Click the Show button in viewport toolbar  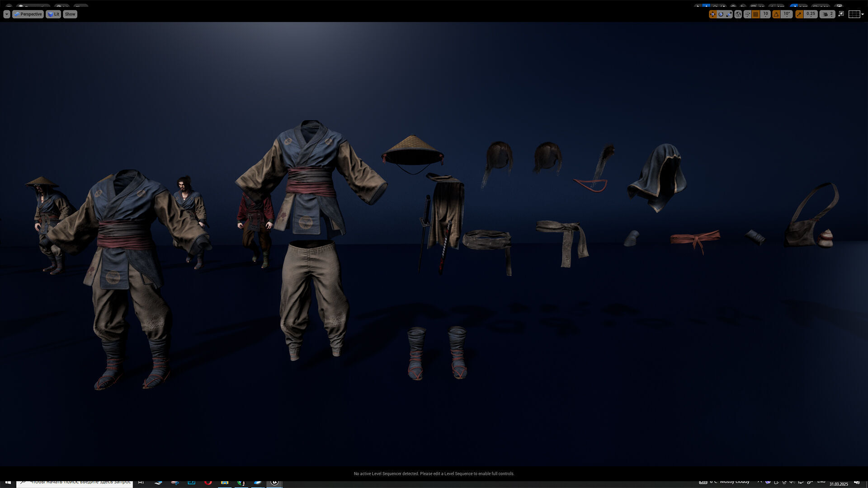pyautogui.click(x=70, y=14)
